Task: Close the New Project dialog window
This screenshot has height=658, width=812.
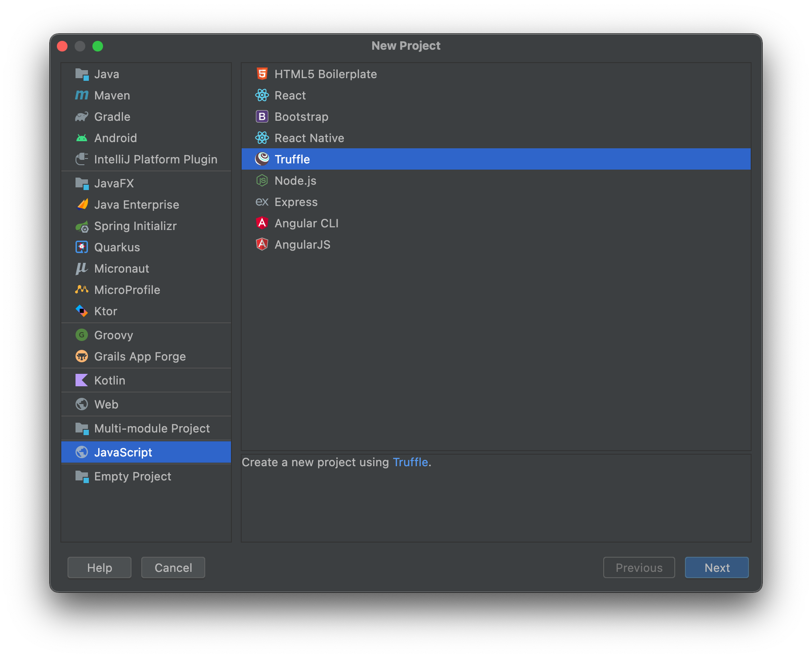Action: (x=62, y=46)
